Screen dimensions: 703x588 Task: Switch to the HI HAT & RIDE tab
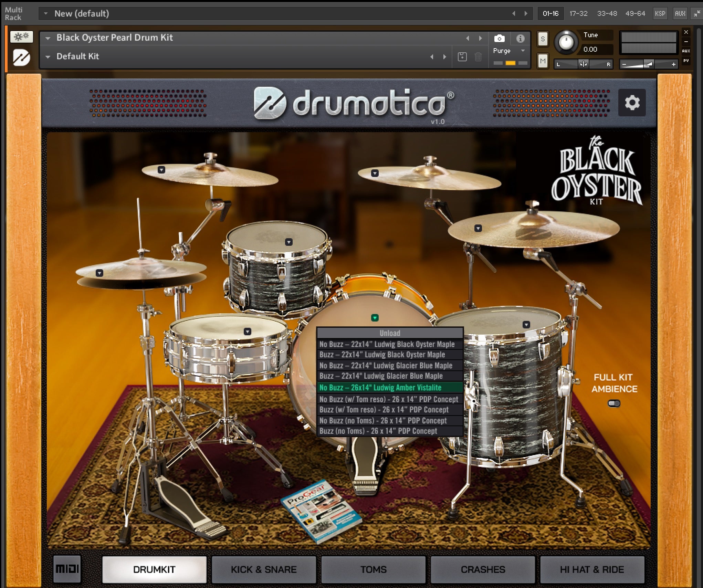point(592,569)
